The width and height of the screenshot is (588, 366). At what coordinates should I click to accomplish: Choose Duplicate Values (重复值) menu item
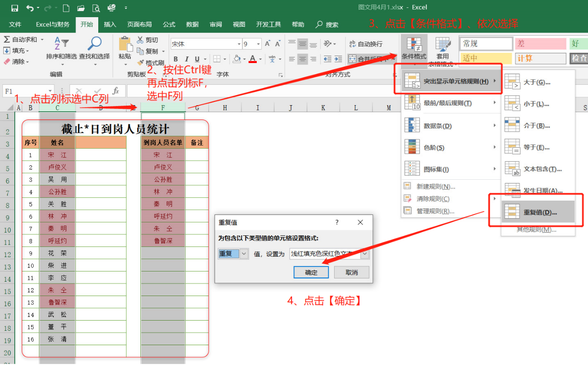coord(538,213)
